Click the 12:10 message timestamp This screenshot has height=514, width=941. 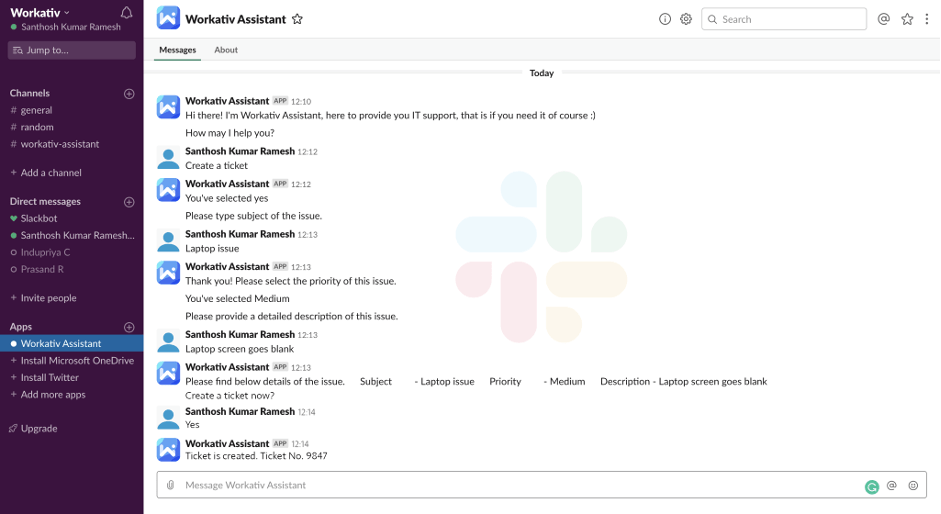301,101
